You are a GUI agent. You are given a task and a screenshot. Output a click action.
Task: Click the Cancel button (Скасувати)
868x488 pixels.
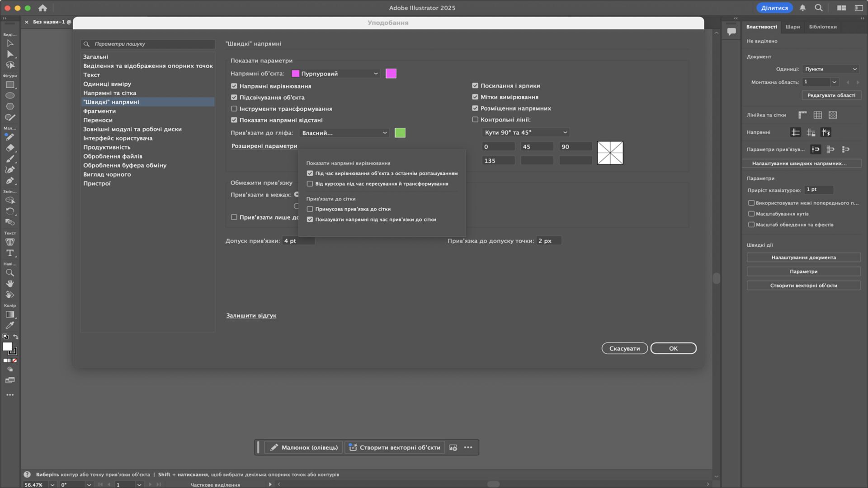point(624,348)
